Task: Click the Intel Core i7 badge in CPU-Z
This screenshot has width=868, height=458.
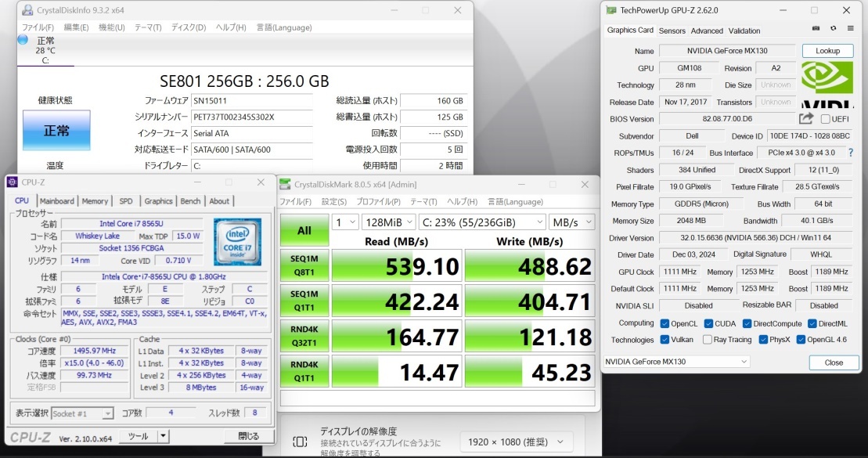Action: (237, 242)
